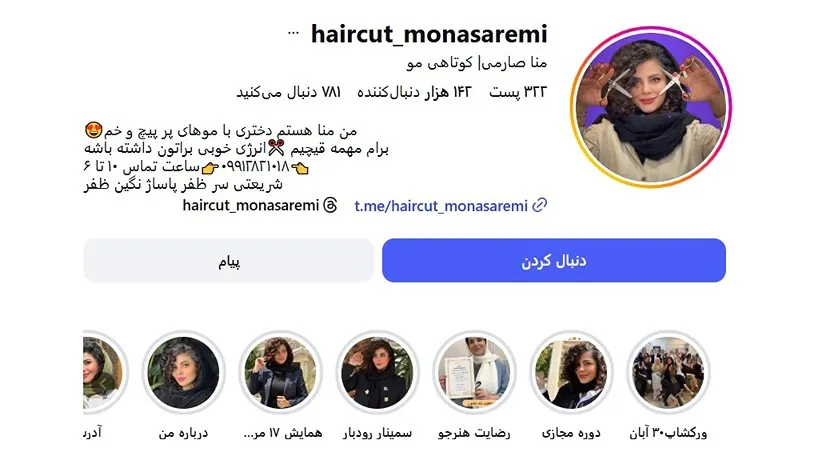View the ۷۸۱ following count

[x=289, y=92]
